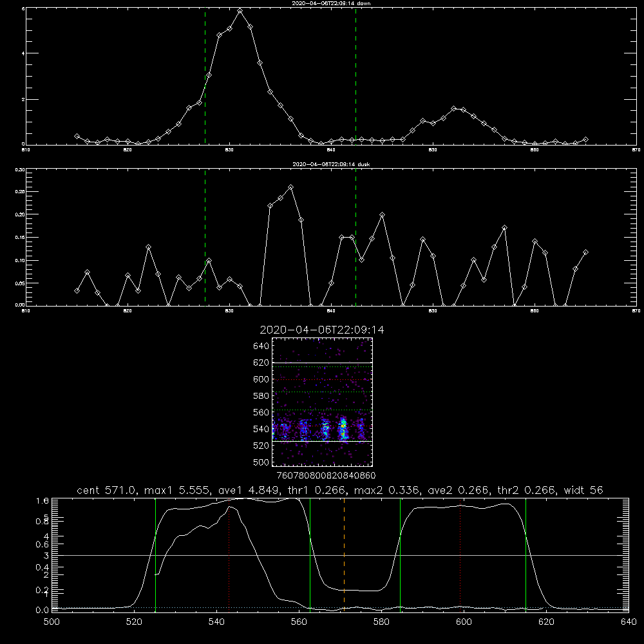Click the highest diamond marker in the dusk plot
The width and height of the screenshot is (644, 644).
pyautogui.click(x=291, y=187)
